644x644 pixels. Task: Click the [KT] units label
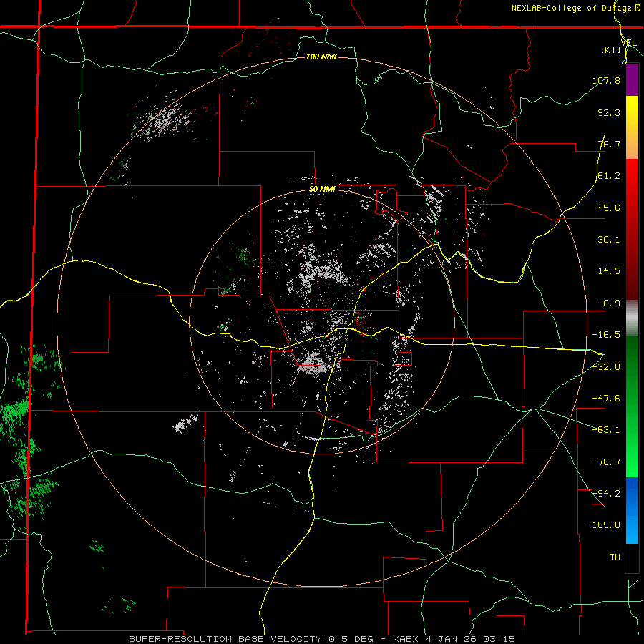coord(610,50)
